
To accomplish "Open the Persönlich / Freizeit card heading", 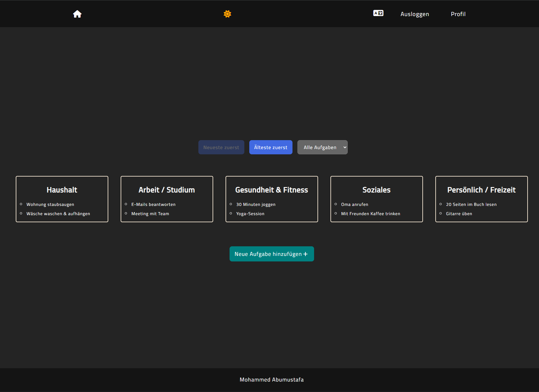I will [481, 190].
